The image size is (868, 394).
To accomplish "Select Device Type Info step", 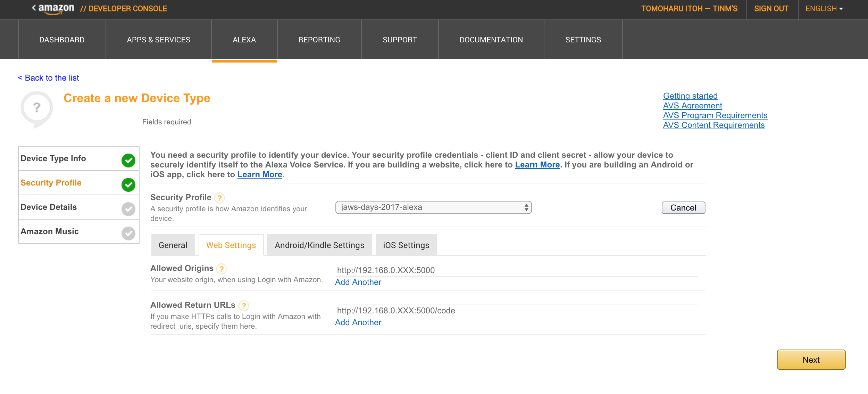I will coord(79,158).
